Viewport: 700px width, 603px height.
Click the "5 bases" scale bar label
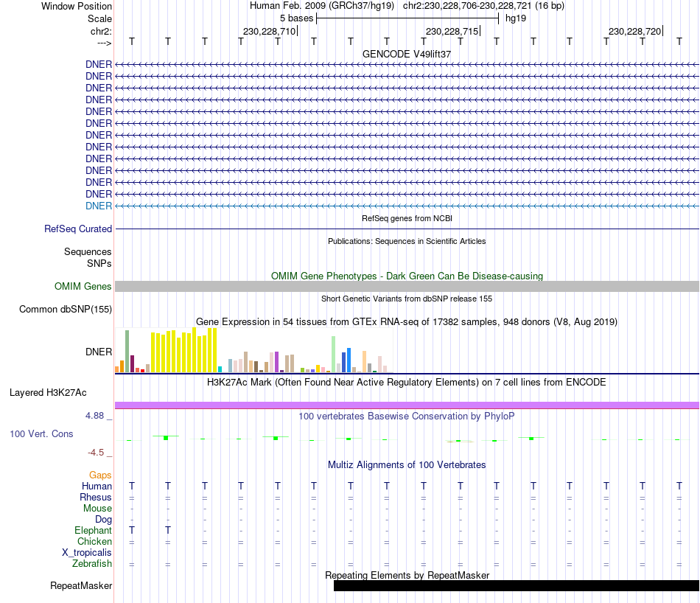point(296,18)
